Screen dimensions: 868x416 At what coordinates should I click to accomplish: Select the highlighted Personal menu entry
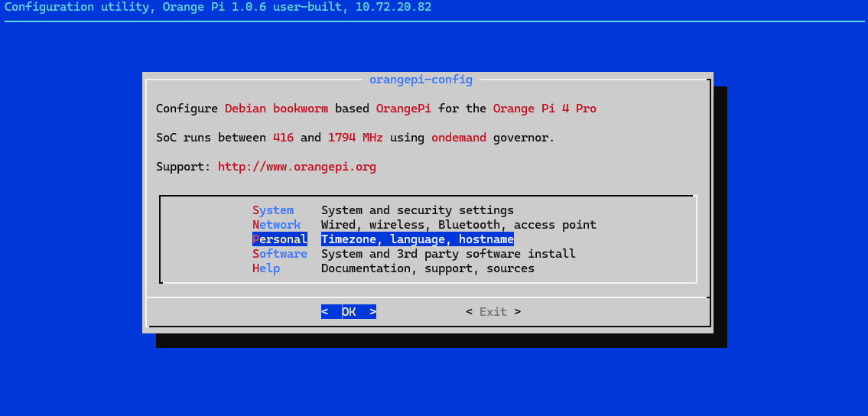(x=280, y=239)
